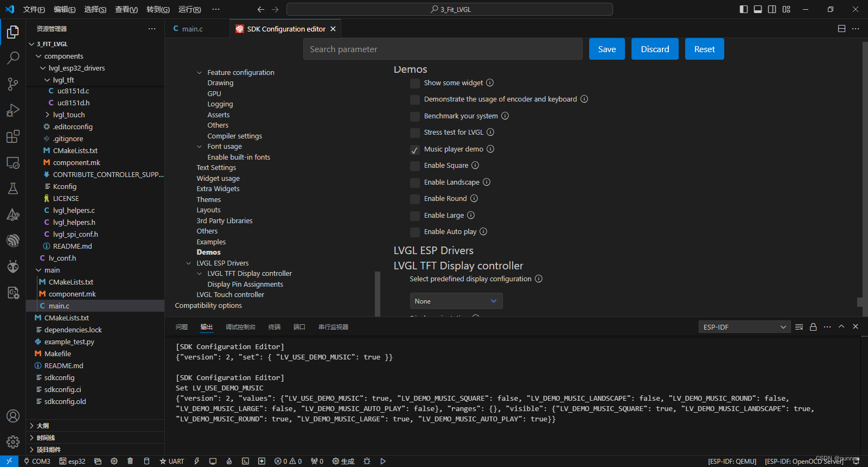Screen dimensions: 868x467
Task: Collapse the Feature configuration tree node
Action: [x=200, y=73]
